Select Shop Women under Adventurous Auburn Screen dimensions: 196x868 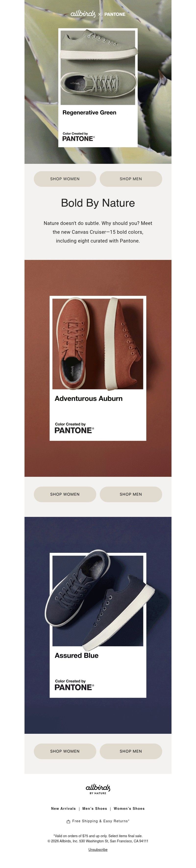coord(65,494)
